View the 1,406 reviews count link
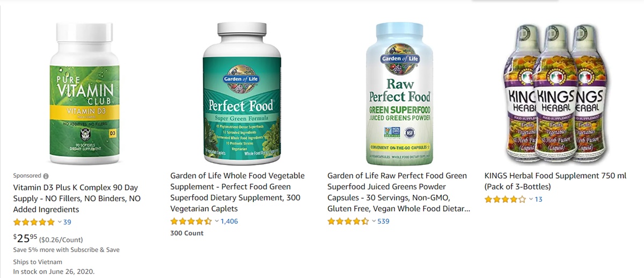 click(229, 221)
